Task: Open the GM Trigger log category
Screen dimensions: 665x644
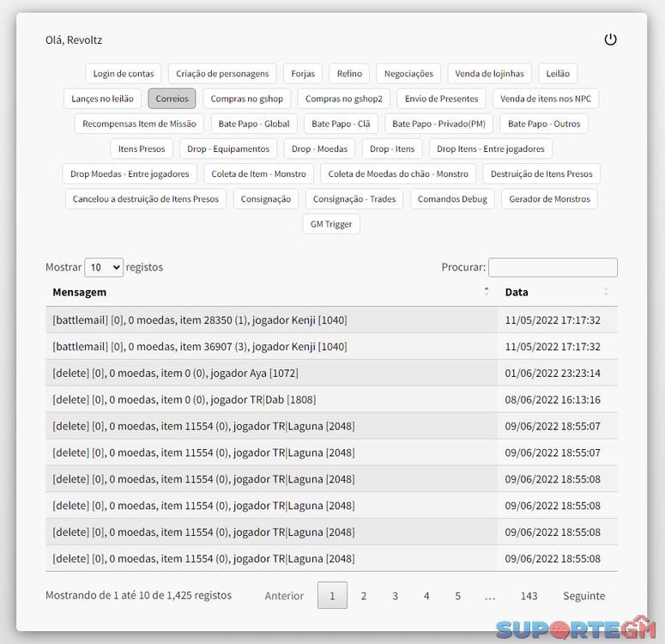Action: pos(331,224)
